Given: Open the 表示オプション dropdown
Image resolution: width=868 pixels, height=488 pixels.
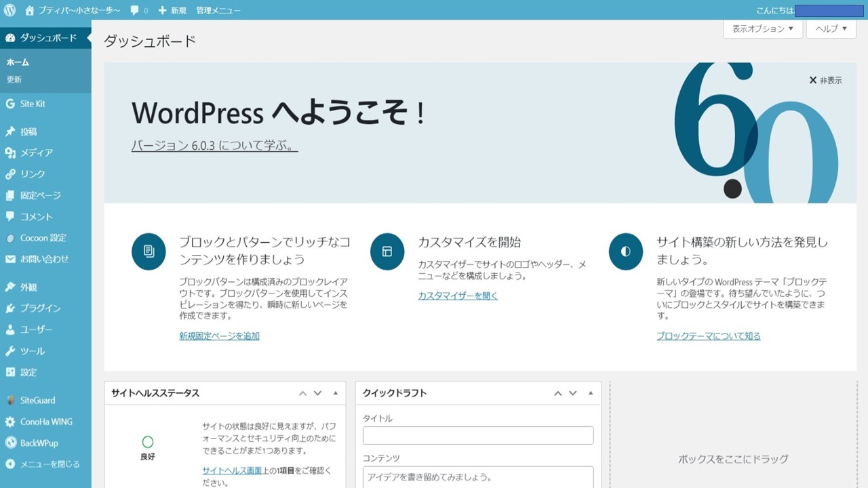Looking at the screenshot, I should tap(763, 28).
